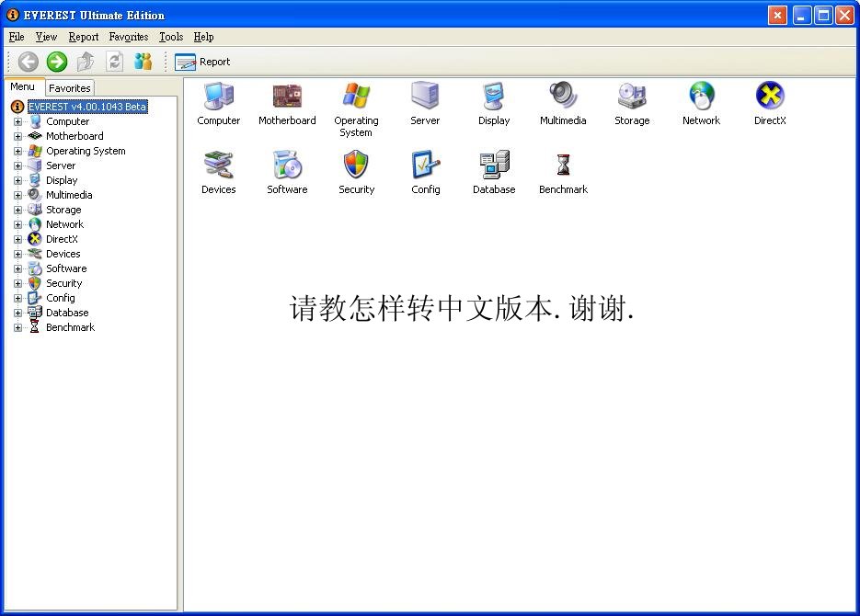The width and height of the screenshot is (860, 616).
Task: Expand the Multimedia tree node
Action: pos(17,196)
